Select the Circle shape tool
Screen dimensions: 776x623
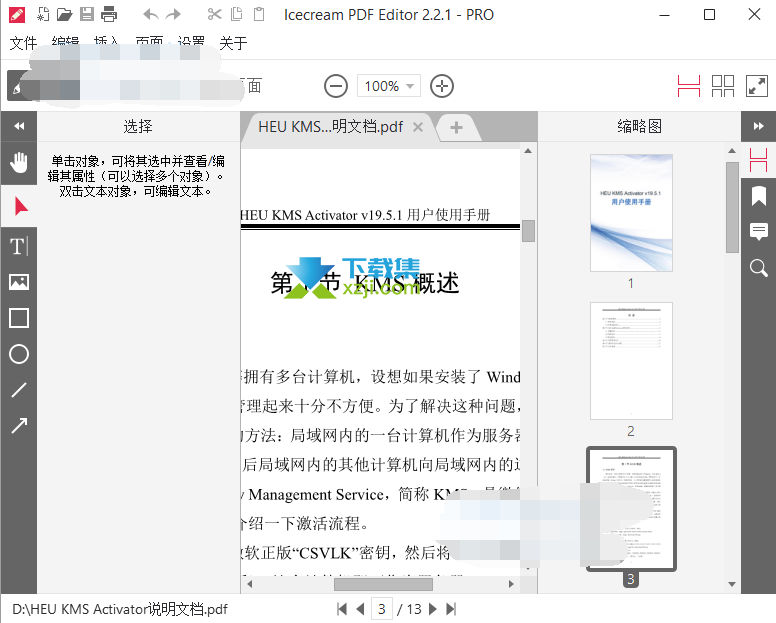[x=19, y=354]
